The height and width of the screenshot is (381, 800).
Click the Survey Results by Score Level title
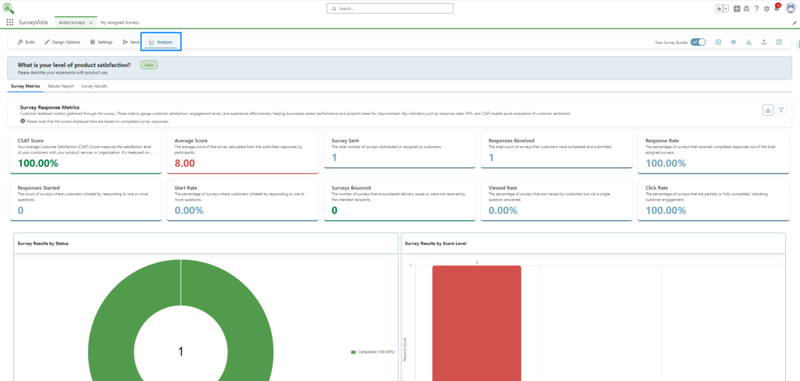point(435,244)
